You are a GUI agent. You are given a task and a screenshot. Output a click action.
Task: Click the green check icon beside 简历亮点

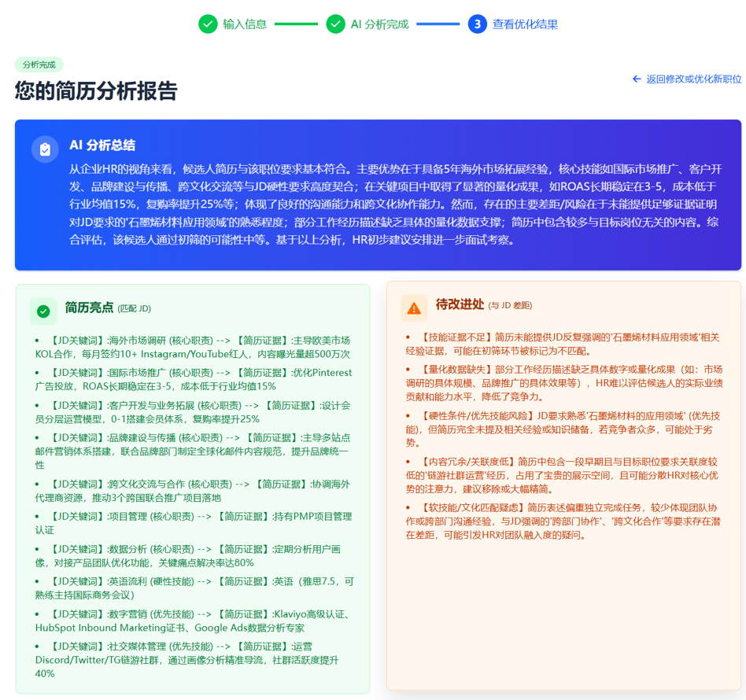coord(43,311)
